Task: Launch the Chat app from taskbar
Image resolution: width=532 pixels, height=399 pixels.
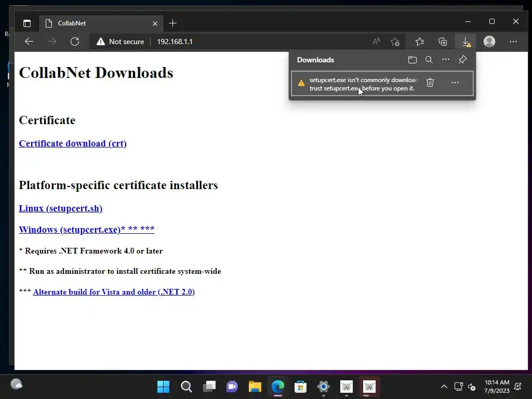Action: coord(232,387)
